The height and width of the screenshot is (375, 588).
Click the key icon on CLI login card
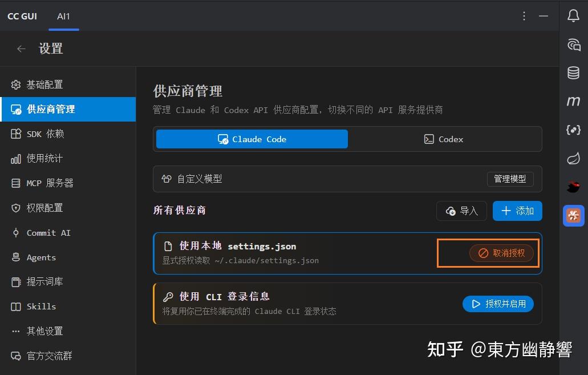click(168, 297)
